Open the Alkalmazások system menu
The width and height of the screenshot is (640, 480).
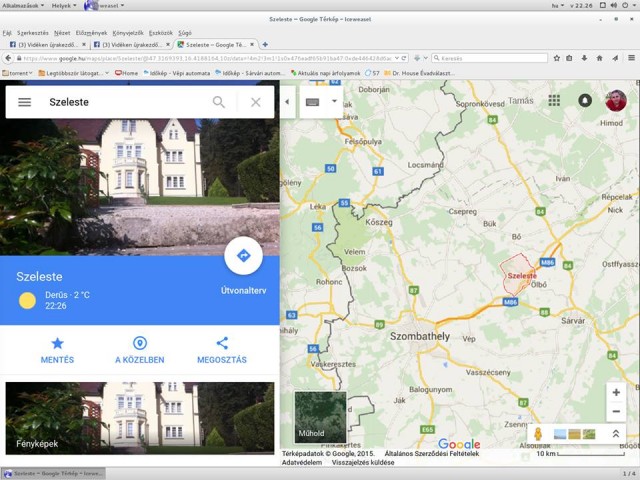click(x=23, y=6)
